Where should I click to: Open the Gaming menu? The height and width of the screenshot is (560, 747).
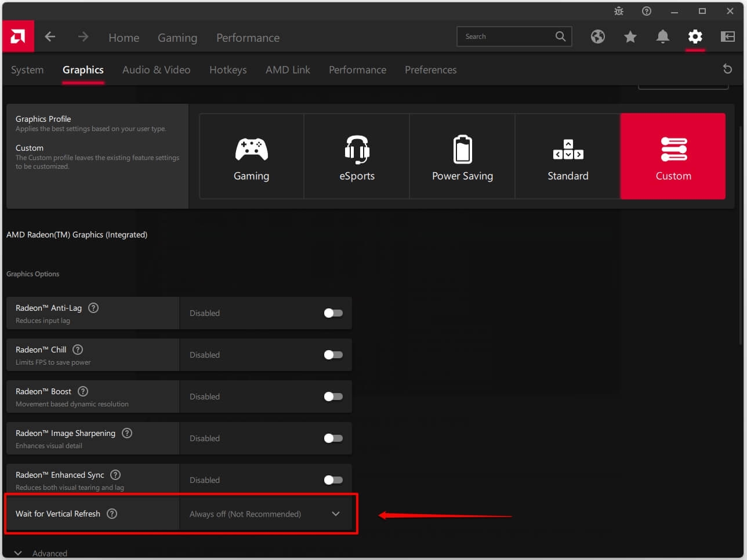(177, 38)
